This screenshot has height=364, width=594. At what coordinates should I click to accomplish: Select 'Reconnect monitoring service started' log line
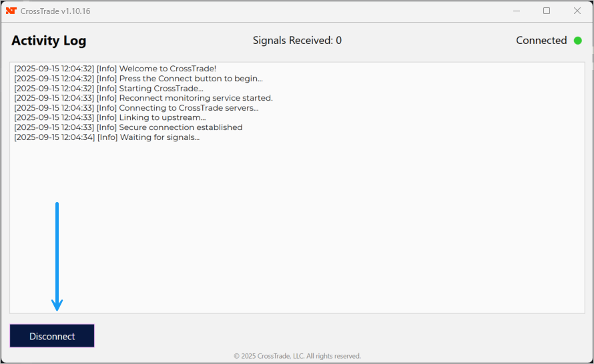tap(143, 98)
